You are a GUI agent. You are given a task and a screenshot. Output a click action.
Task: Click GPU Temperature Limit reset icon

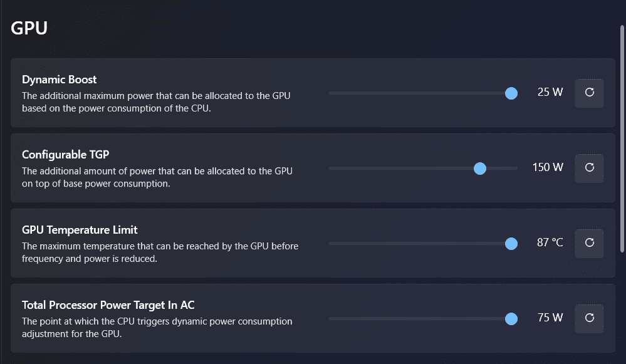point(589,243)
